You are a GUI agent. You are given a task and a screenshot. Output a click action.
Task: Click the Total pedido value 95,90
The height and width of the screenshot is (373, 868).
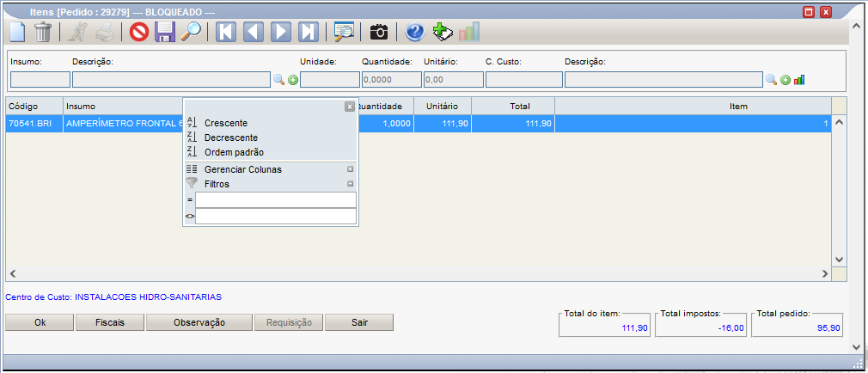(x=828, y=328)
